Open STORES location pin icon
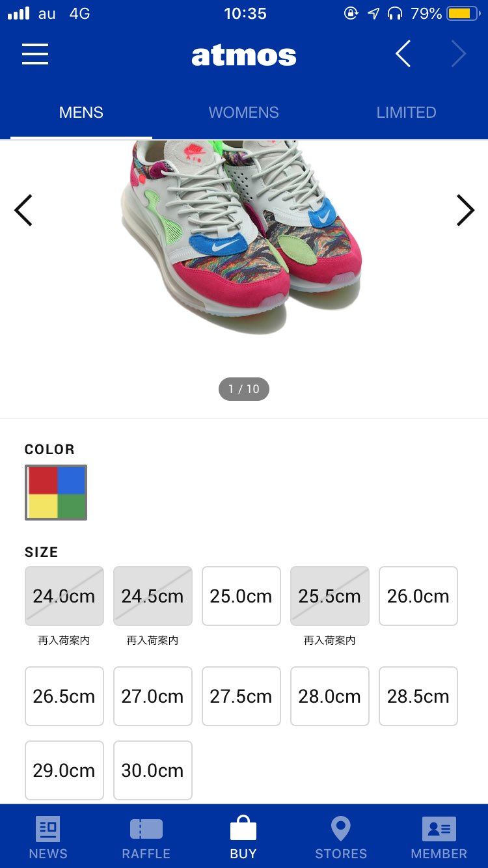488x868 pixels. (x=341, y=830)
